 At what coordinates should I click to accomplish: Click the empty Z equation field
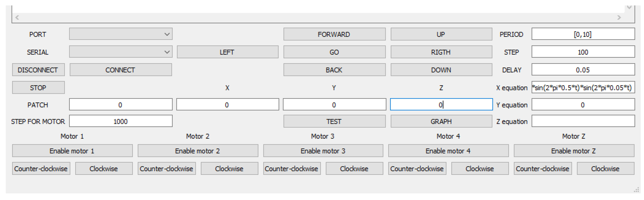coord(583,121)
